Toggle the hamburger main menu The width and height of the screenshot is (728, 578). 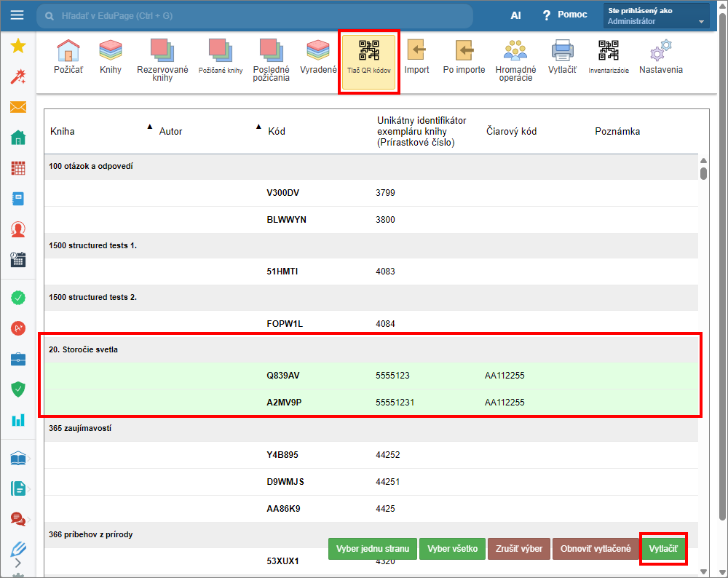coord(17,15)
